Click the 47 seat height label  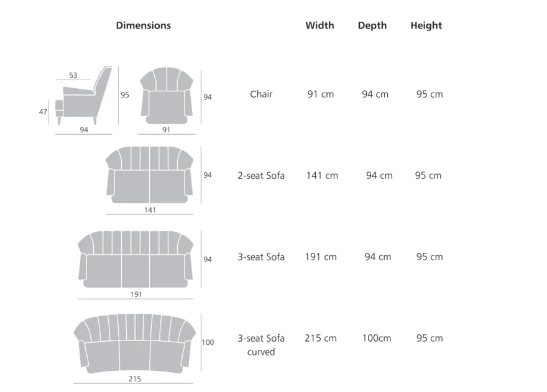[43, 112]
